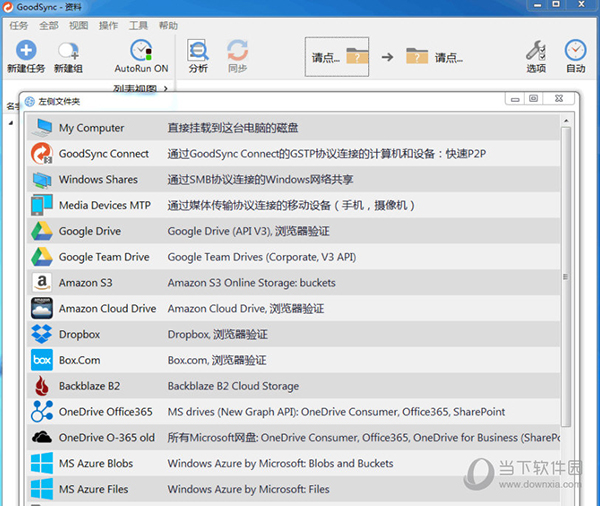Click 'Media Devices MTP' label
This screenshot has height=506, width=600.
(x=104, y=205)
